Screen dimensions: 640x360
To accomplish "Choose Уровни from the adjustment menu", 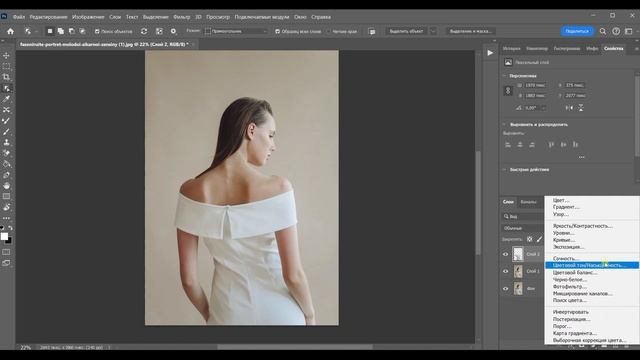I will [563, 233].
